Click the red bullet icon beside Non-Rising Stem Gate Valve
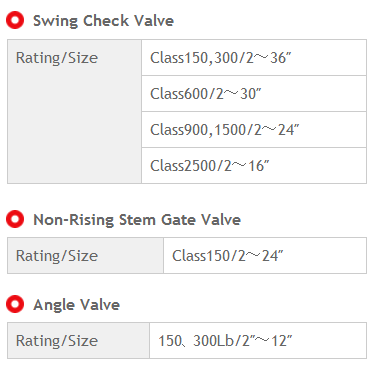The height and width of the screenshot is (366, 375). click(x=15, y=219)
